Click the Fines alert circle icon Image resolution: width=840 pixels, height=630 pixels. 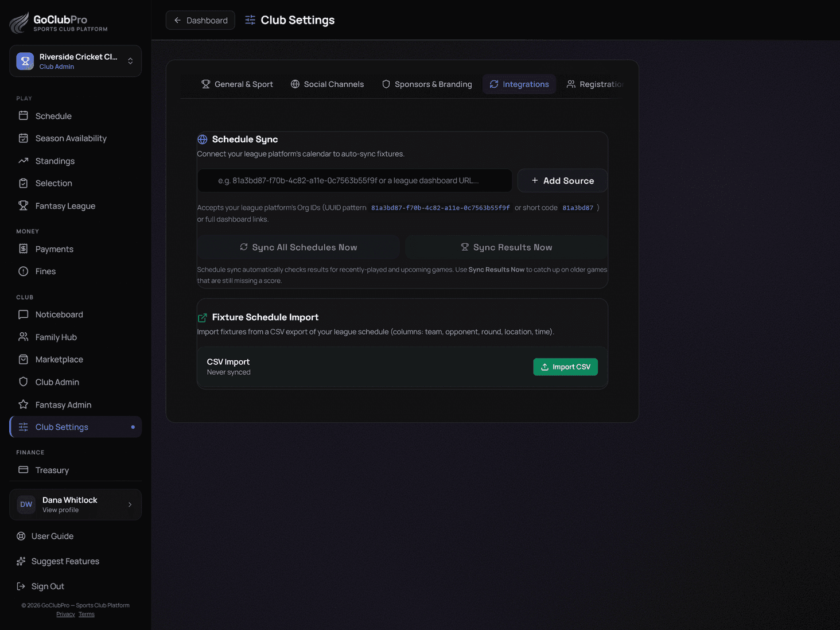pos(24,271)
